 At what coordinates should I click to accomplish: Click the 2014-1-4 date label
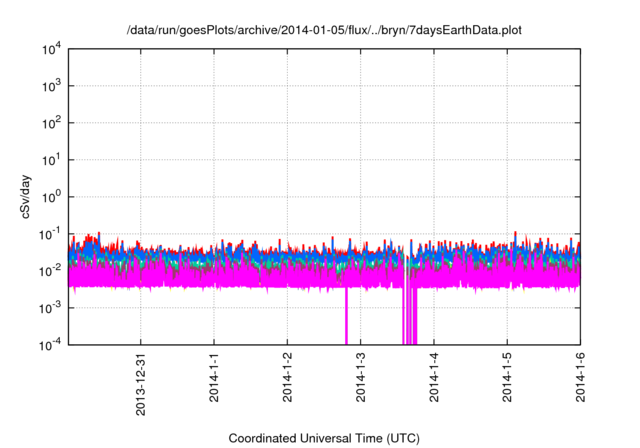click(434, 377)
